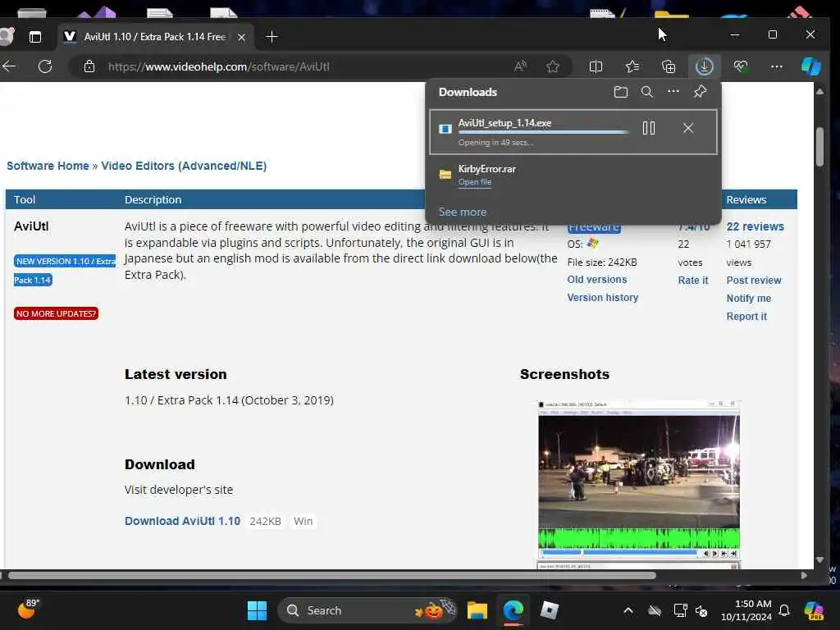
Task: Search downloads list
Action: [647, 92]
